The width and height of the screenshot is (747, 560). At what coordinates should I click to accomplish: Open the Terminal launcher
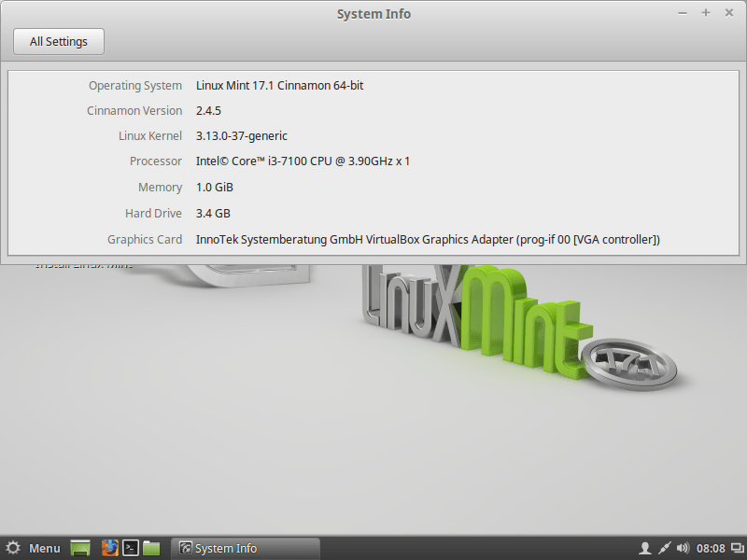131,548
